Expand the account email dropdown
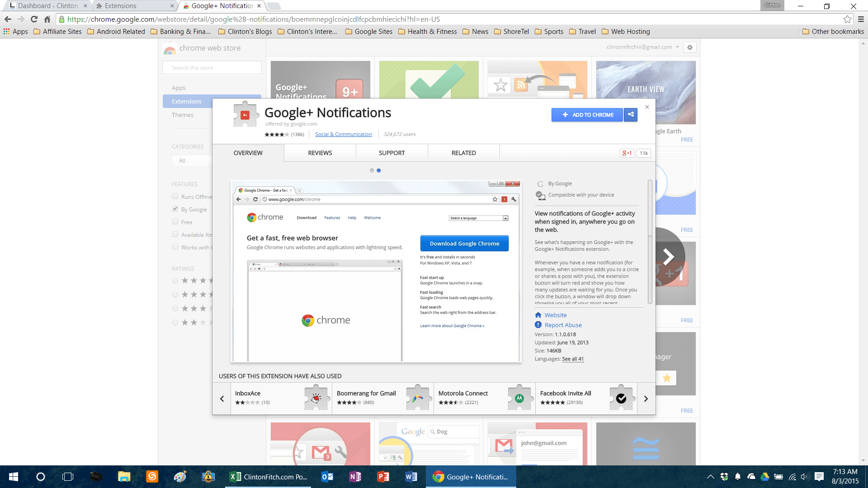Screen dimensions: 868x488 click(677, 47)
